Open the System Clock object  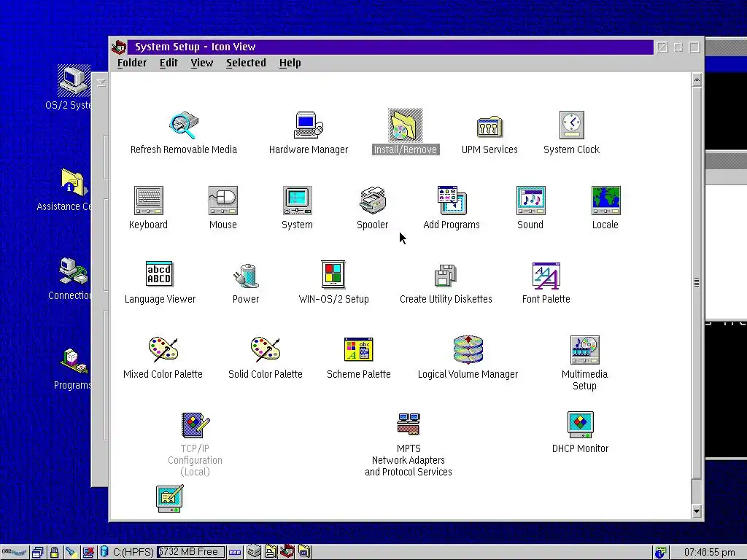(x=572, y=125)
